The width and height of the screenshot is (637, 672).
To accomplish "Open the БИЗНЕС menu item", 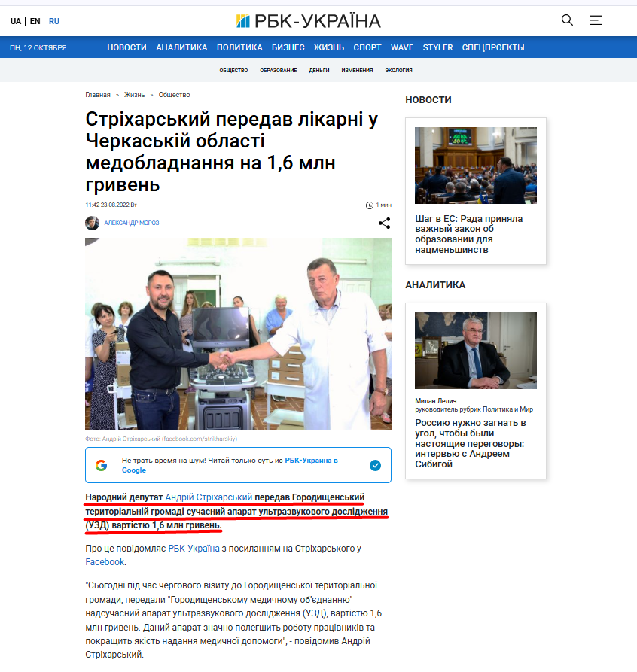I will [288, 47].
